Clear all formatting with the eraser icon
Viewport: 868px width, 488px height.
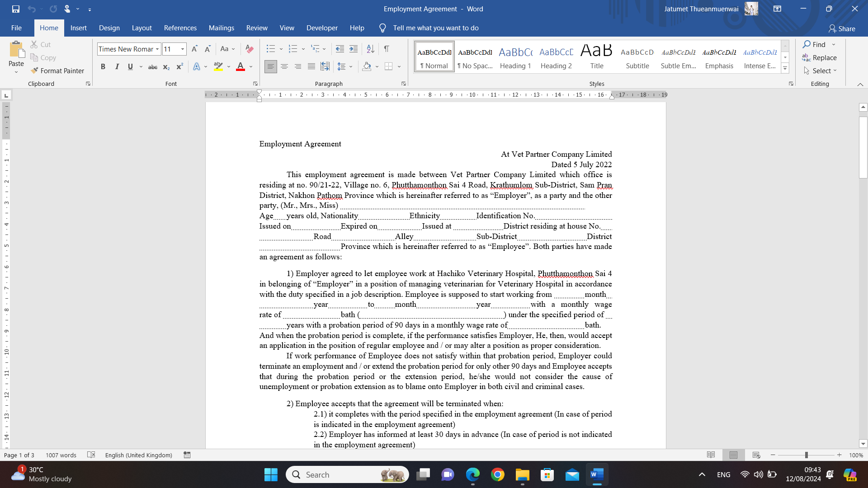coord(249,49)
